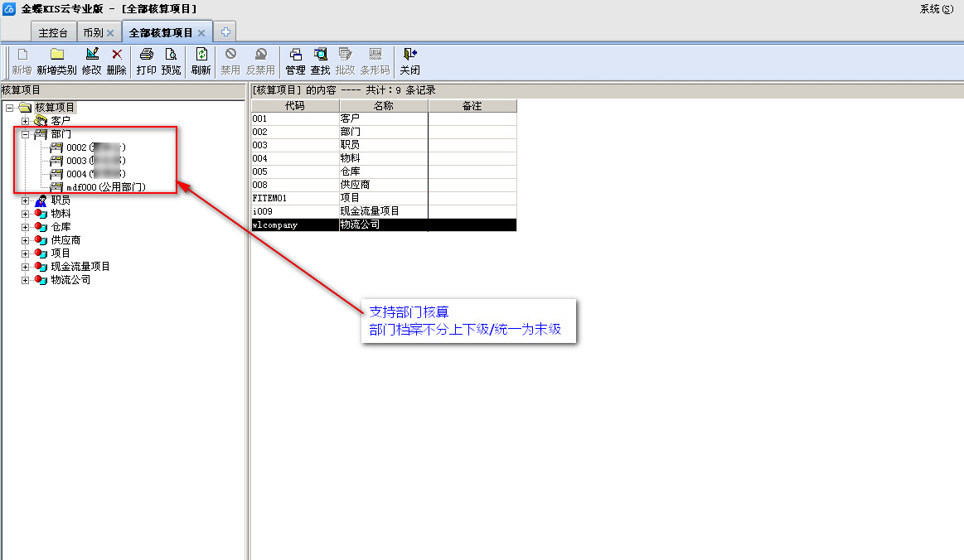Select mdf000 (公用部门) in the tree
The height and width of the screenshot is (560, 964).
(x=111, y=187)
